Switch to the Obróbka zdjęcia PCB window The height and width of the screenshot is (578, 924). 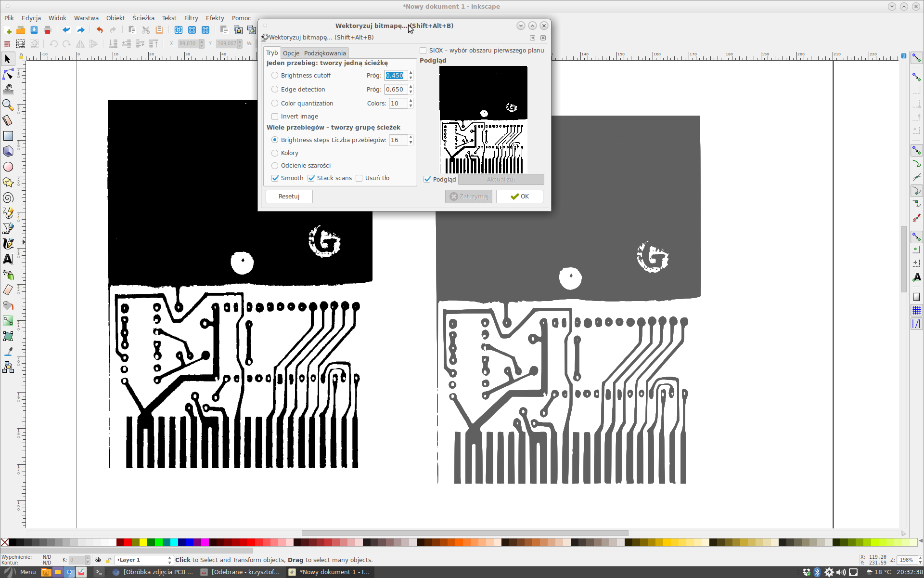click(x=153, y=572)
